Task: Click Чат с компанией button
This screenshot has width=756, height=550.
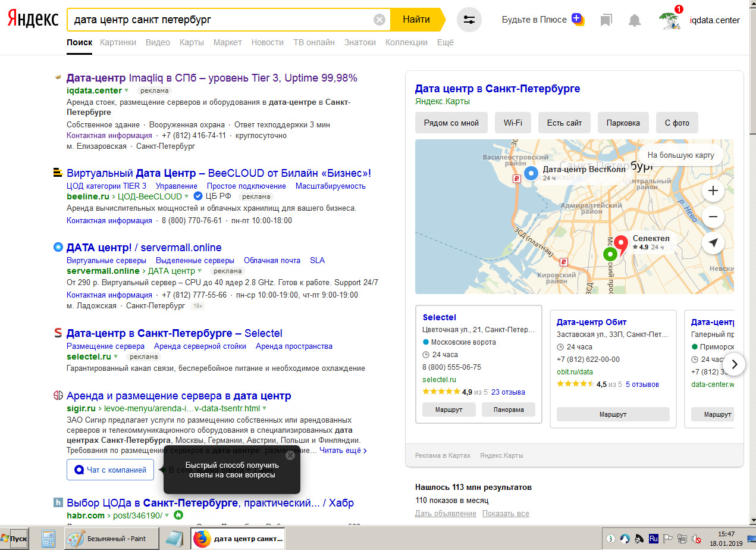Action: [x=111, y=470]
